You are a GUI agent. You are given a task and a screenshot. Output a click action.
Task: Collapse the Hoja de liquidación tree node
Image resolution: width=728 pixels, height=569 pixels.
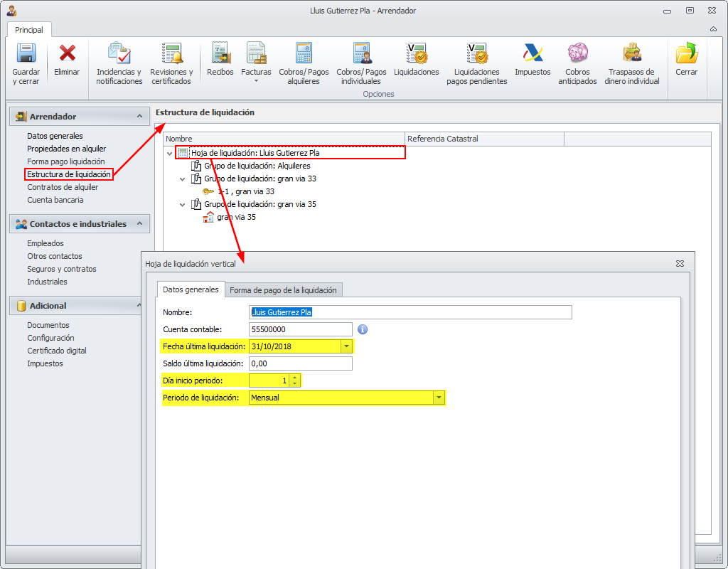(169, 154)
